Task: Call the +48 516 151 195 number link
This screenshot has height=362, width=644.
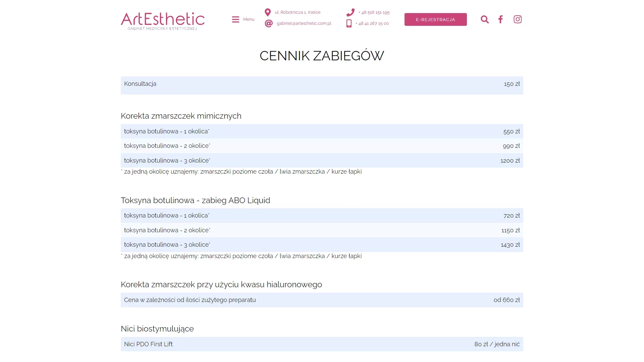Action: click(374, 12)
